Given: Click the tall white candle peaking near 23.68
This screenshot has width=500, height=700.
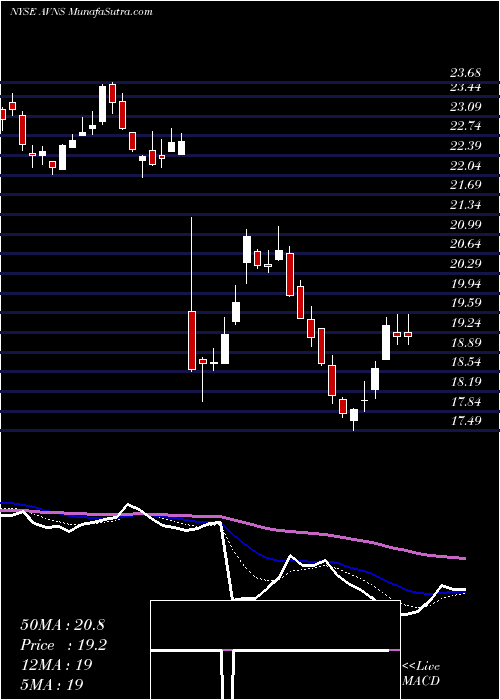Looking at the screenshot, I should point(103,104).
